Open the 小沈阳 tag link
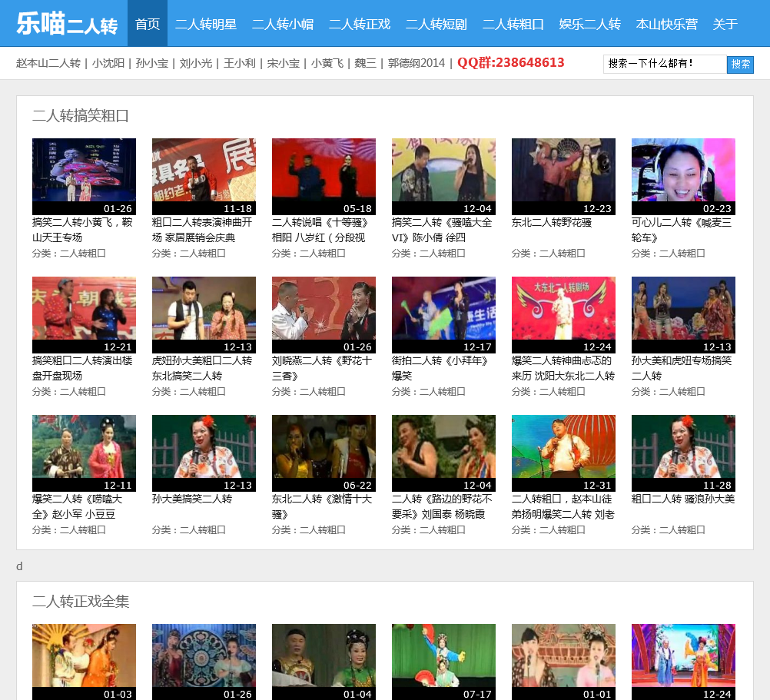The width and height of the screenshot is (770, 700). point(108,63)
